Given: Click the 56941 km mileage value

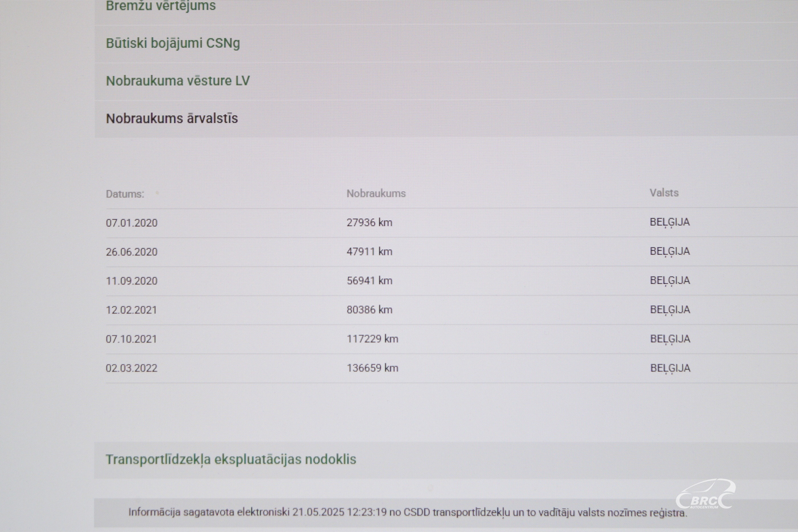Looking at the screenshot, I should 369,281.
